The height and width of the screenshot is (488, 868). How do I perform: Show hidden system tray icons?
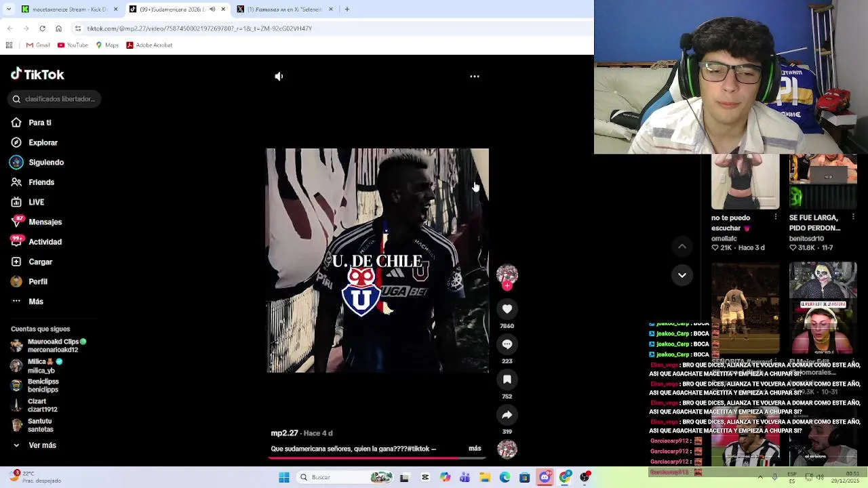[x=760, y=477]
